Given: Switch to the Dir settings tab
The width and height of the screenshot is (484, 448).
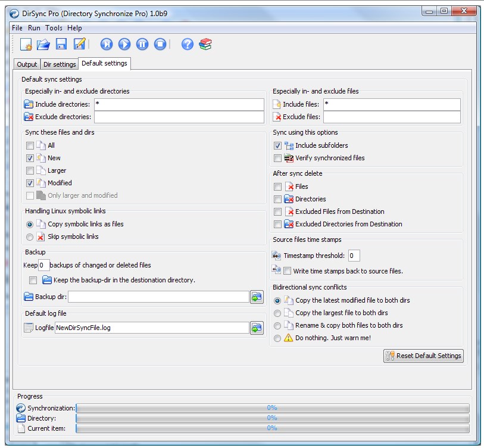Looking at the screenshot, I should [x=60, y=64].
